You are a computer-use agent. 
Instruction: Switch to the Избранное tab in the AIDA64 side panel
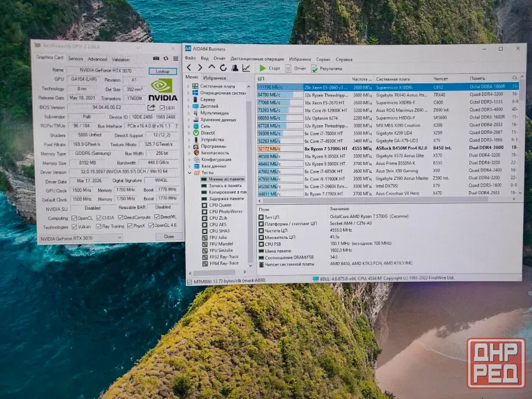[214, 78]
